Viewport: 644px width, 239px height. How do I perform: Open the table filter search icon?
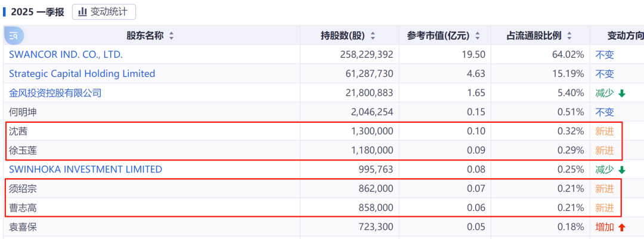click(14, 36)
